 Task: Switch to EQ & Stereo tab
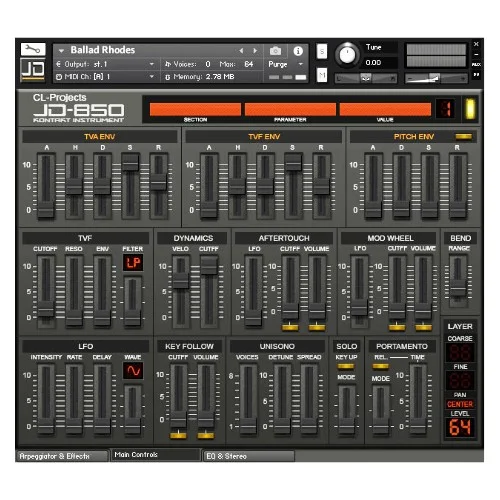pyautogui.click(x=249, y=456)
